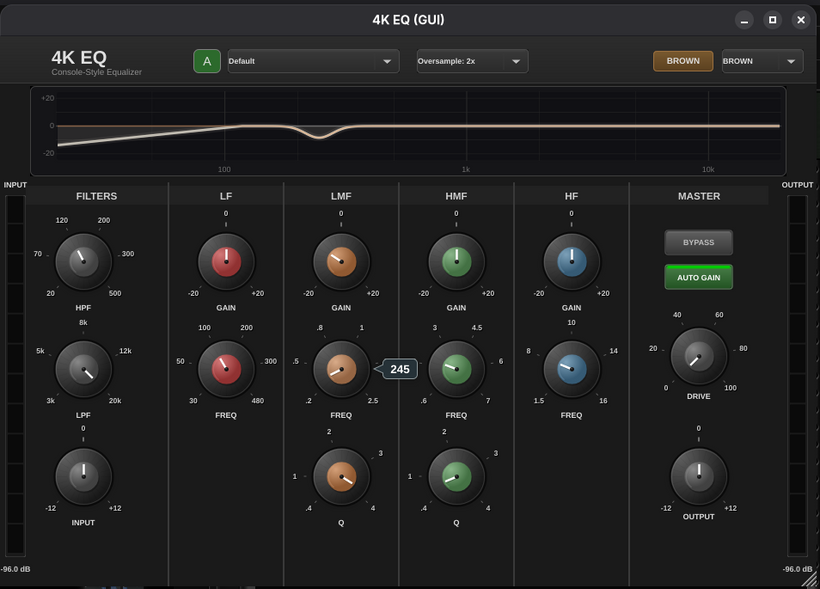Click the red LF frequency knob

click(x=226, y=369)
